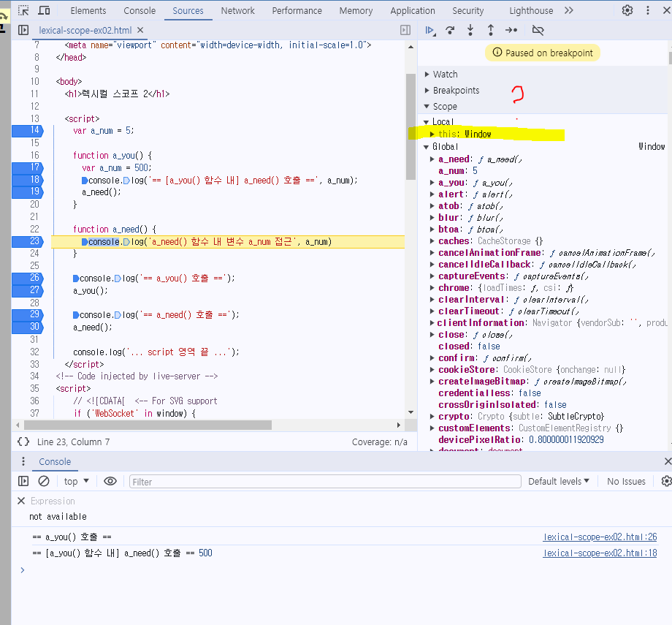Select the Console drawer tab
Viewport: 672px width, 625px height.
point(55,461)
